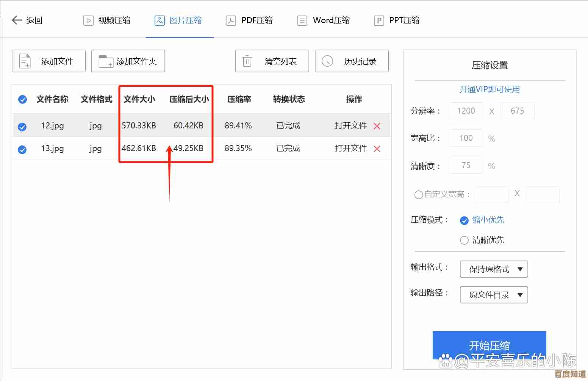This screenshot has height=381, width=588.
Task: Click the back arrow icon labeled 返回
Action: [17, 20]
